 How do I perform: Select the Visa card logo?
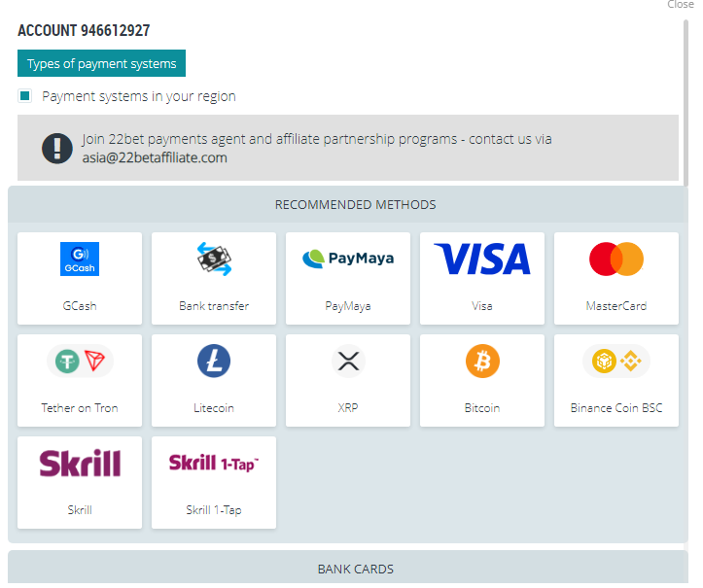(x=482, y=259)
